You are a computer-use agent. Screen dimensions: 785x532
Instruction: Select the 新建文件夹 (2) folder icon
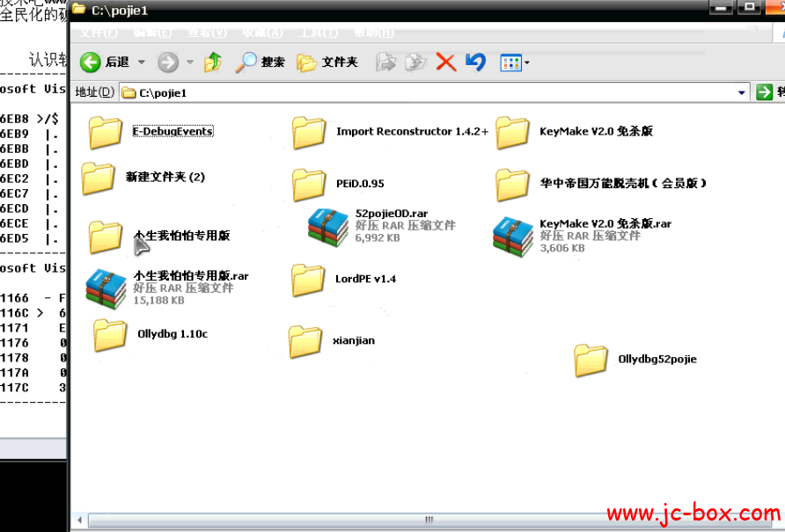98,178
